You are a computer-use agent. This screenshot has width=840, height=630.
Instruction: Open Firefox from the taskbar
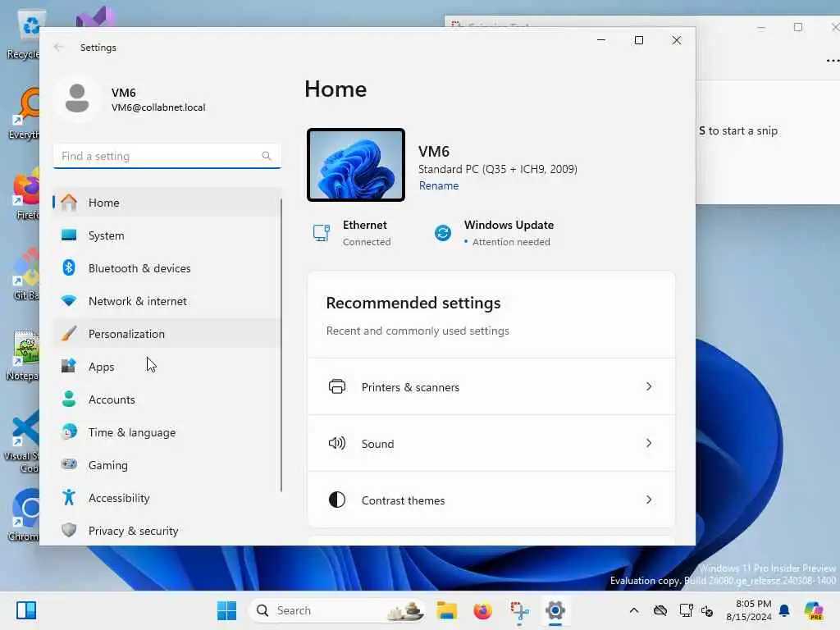tap(482, 610)
